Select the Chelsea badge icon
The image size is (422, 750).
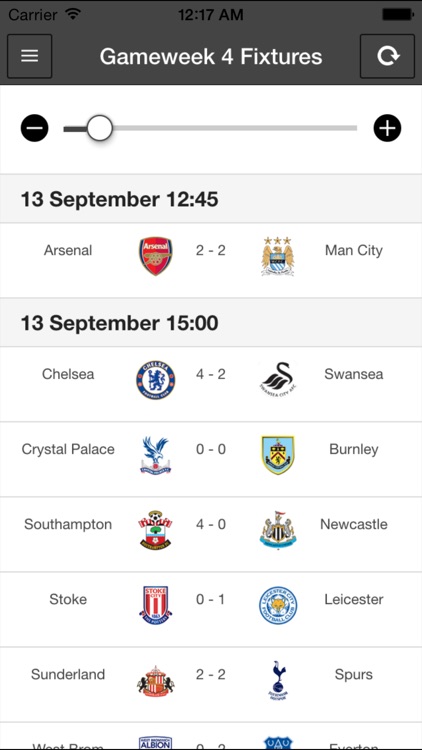[155, 380]
